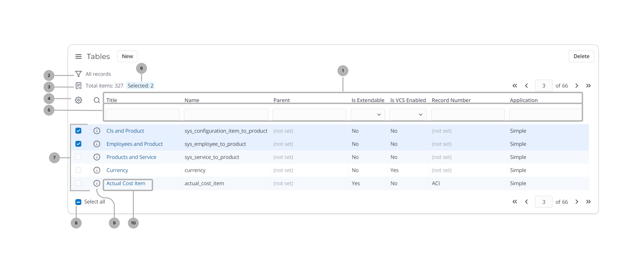644x272 pixels.
Task: Check the Products and Service row
Action: pyautogui.click(x=78, y=157)
